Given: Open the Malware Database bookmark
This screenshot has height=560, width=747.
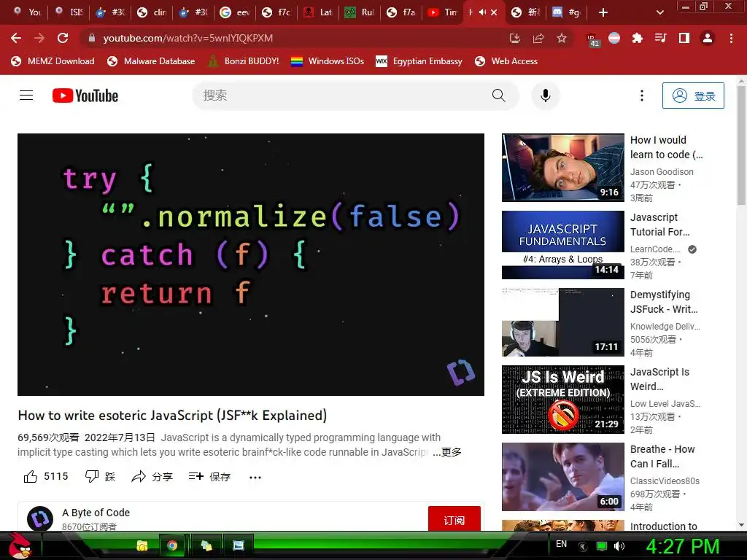Looking at the screenshot, I should coord(152,61).
